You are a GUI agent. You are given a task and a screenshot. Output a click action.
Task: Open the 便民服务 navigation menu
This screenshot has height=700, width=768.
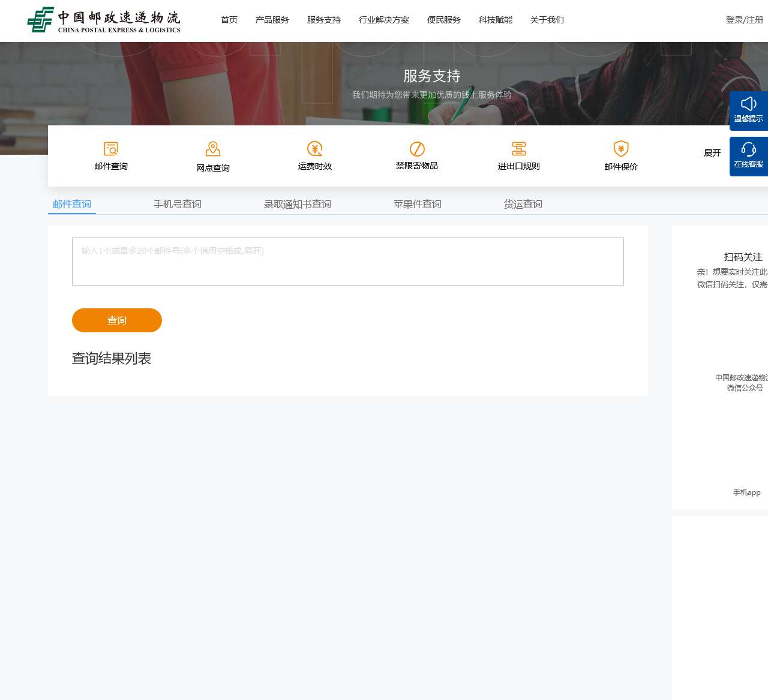(444, 20)
